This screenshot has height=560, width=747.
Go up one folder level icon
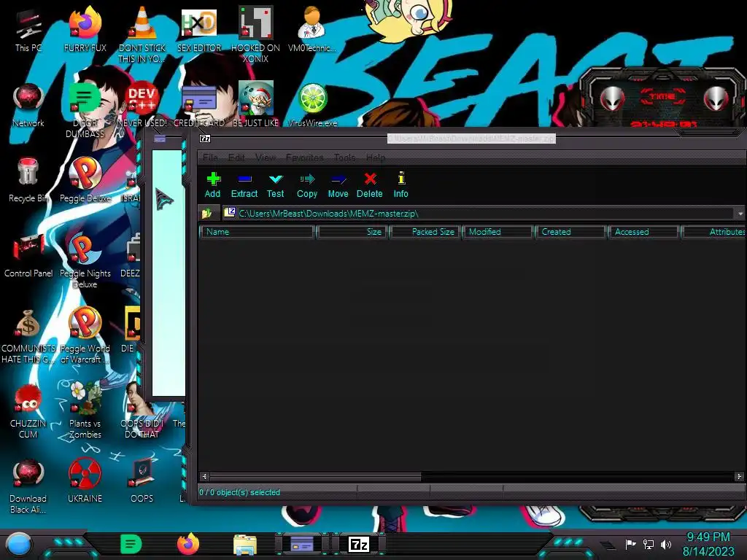206,214
